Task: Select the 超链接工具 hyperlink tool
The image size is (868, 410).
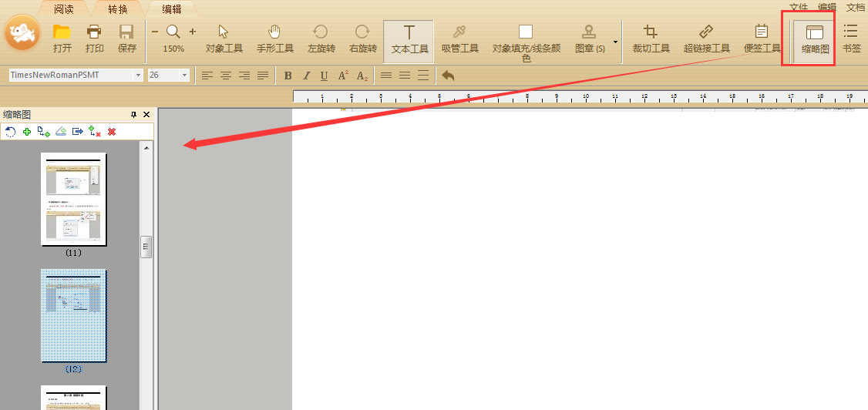Action: pyautogui.click(x=707, y=39)
